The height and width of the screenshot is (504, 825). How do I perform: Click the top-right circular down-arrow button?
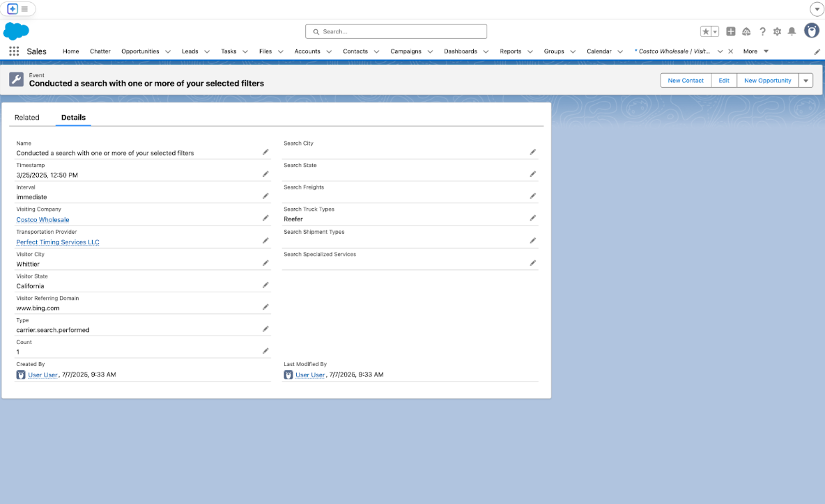coord(817,9)
